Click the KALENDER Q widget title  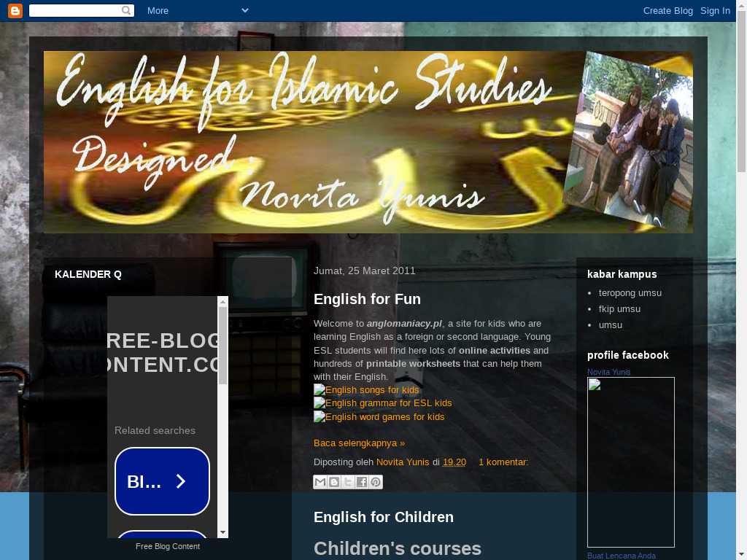point(88,274)
